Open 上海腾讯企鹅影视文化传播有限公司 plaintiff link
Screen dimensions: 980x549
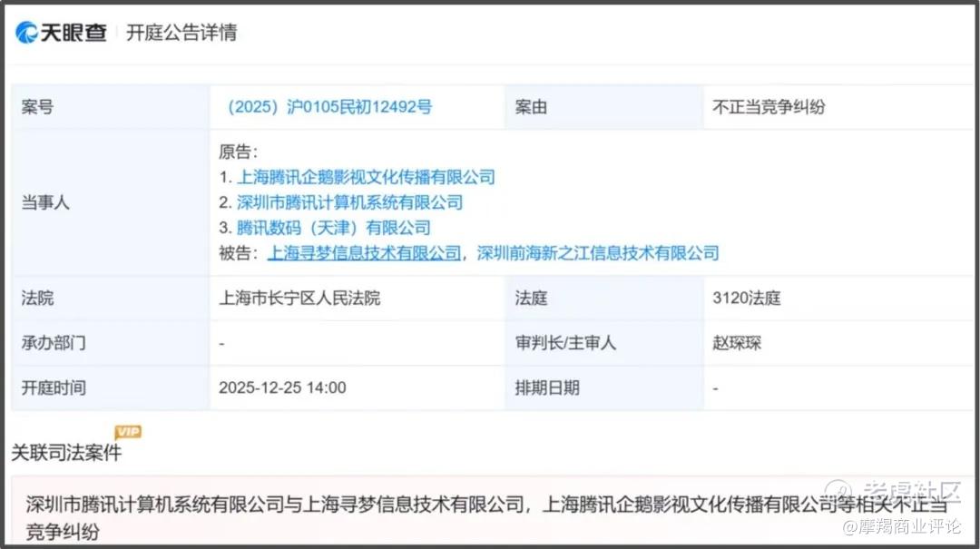(x=366, y=177)
